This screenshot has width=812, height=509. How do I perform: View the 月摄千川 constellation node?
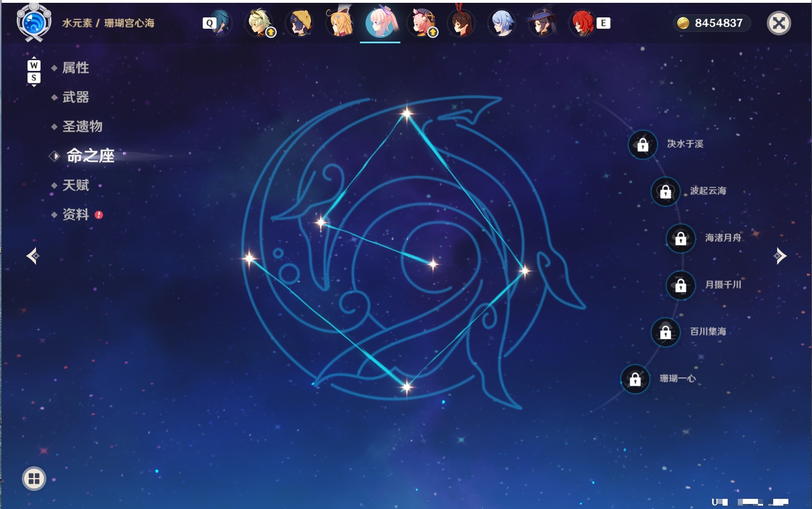723,285
